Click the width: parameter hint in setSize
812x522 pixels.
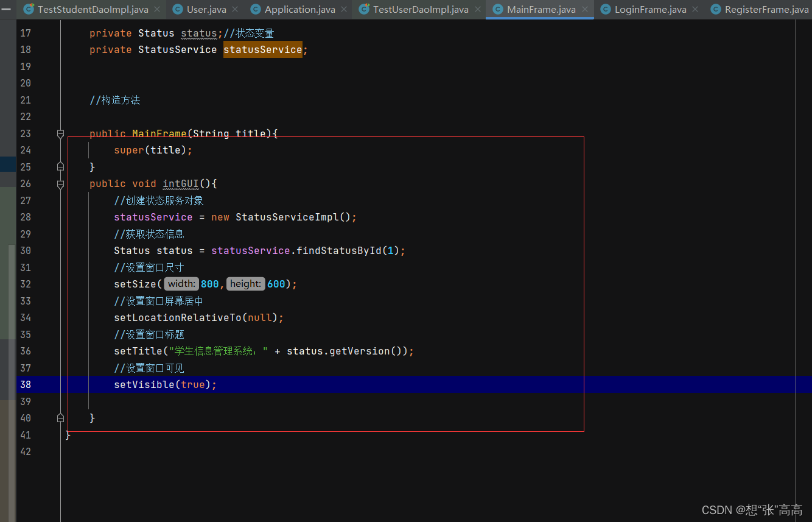pyautogui.click(x=181, y=284)
